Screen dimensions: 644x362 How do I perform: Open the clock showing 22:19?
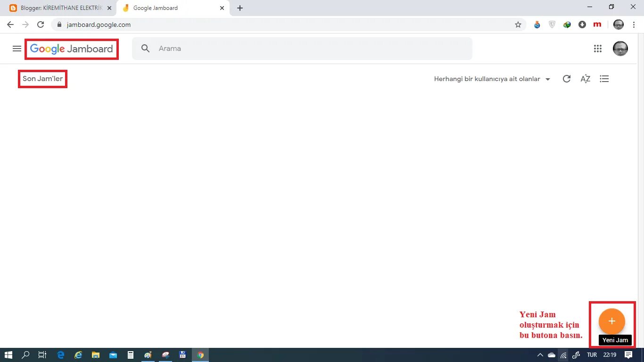610,355
